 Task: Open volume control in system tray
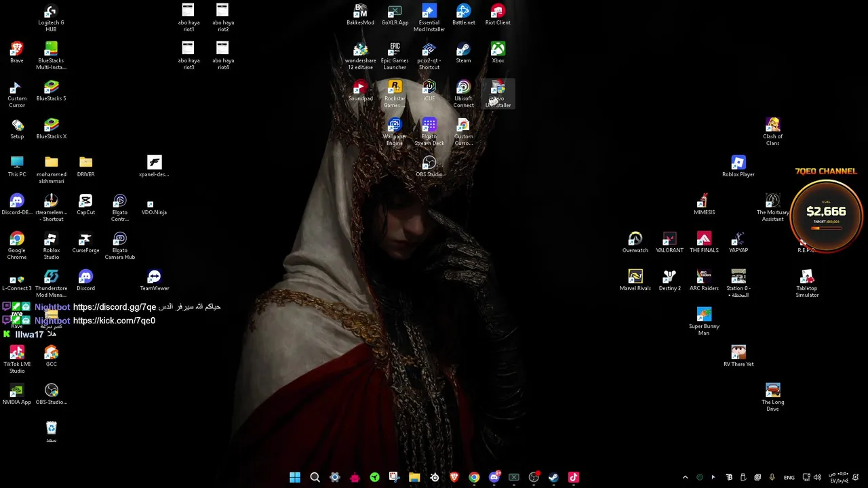817,477
